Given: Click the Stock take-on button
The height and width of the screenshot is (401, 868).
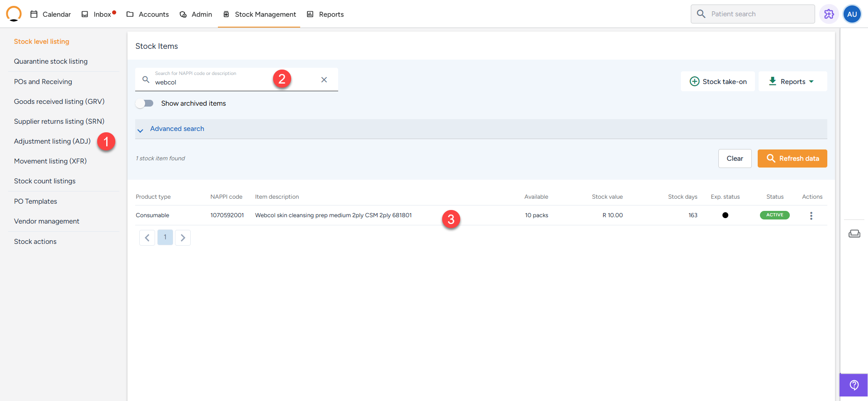Looking at the screenshot, I should click(x=718, y=82).
